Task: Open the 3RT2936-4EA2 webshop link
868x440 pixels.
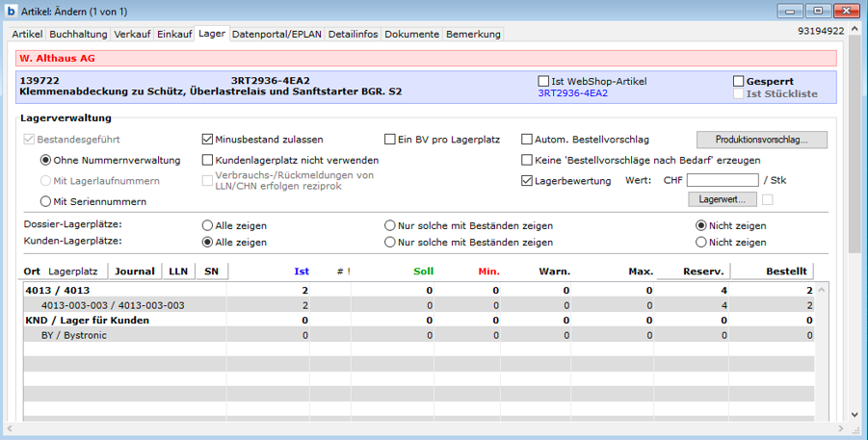Action: (572, 93)
